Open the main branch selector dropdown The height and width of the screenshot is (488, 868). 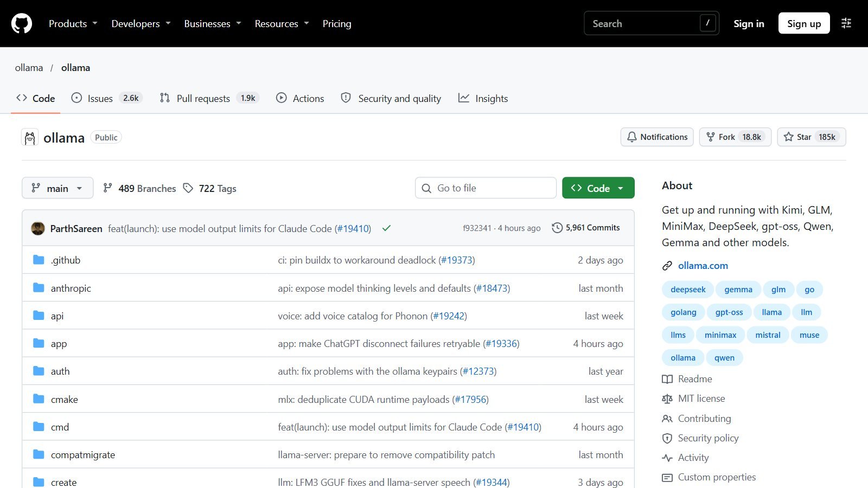point(58,188)
